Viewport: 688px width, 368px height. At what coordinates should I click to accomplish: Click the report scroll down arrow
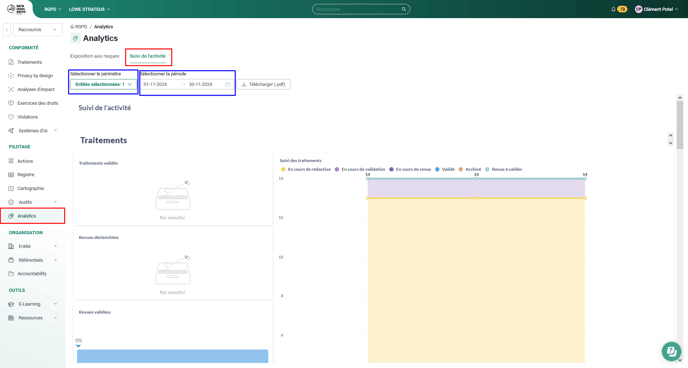[x=670, y=143]
